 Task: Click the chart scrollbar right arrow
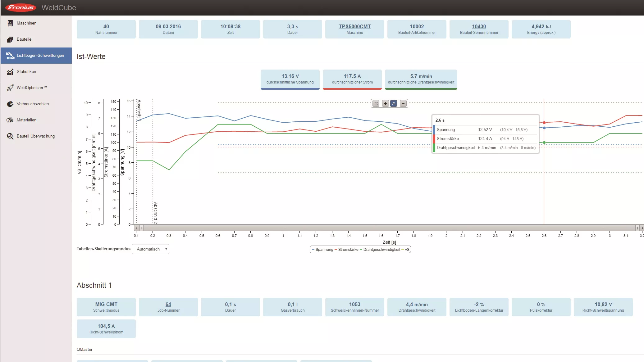(x=642, y=228)
